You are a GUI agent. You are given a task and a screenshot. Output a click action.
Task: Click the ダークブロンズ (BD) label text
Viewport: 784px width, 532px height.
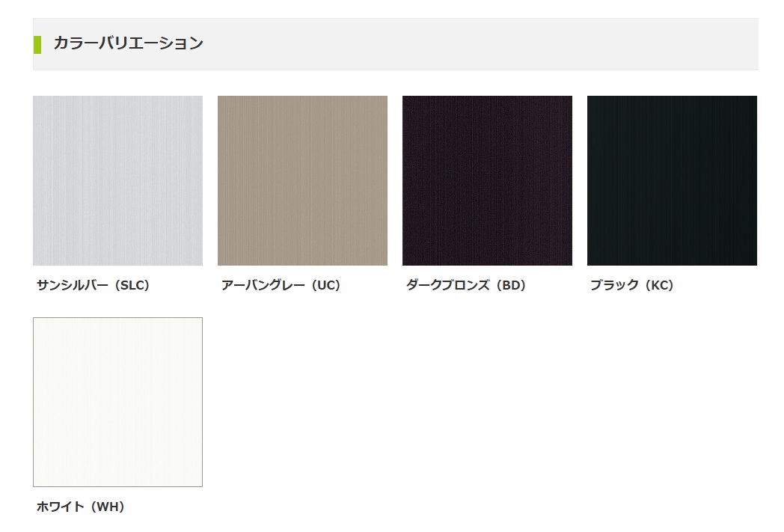(466, 286)
